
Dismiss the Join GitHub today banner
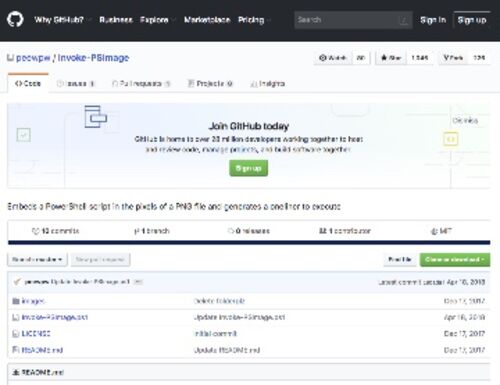coord(465,120)
